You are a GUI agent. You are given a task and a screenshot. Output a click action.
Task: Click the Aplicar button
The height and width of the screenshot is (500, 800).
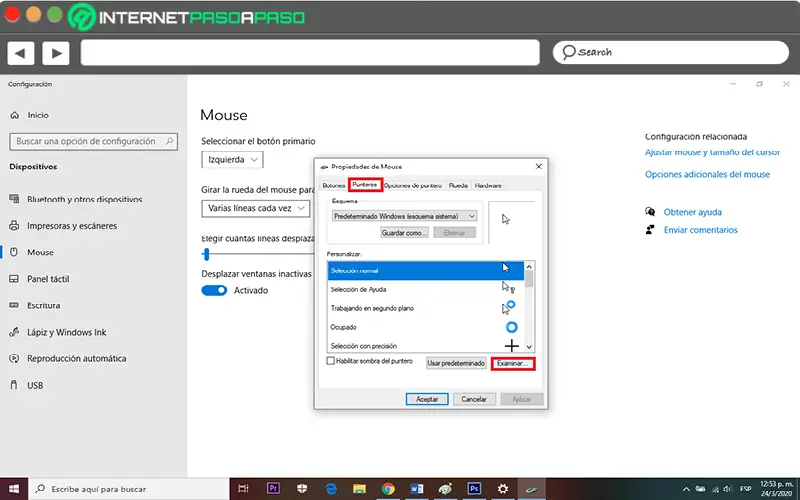(521, 399)
